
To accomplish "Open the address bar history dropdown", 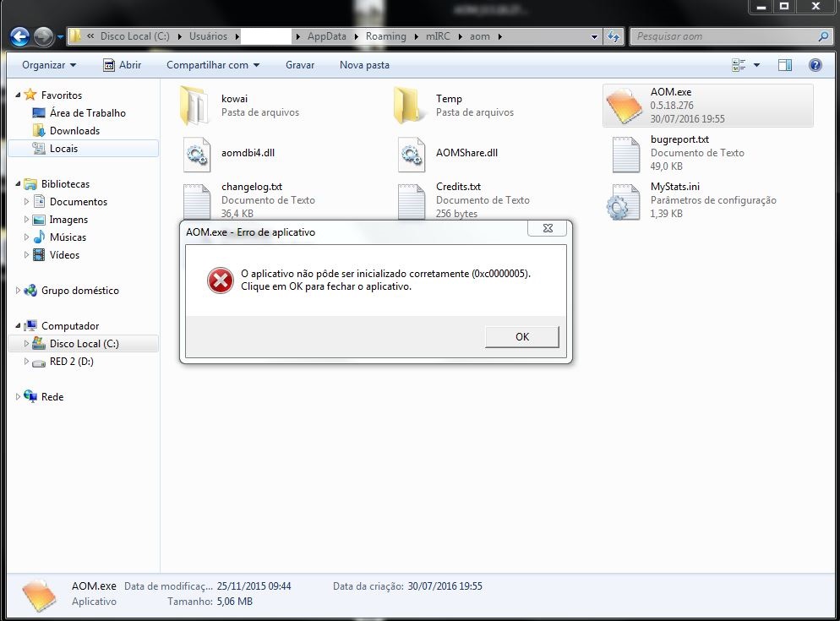I will point(594,37).
